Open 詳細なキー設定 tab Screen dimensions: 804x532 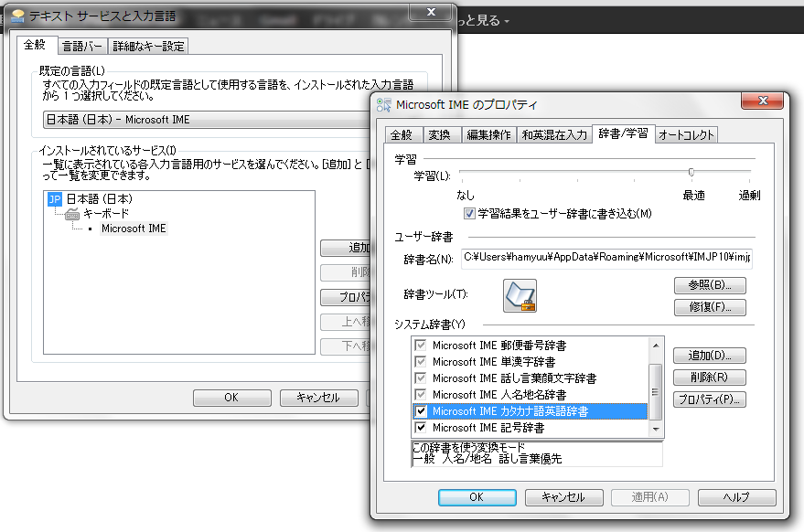click(148, 46)
